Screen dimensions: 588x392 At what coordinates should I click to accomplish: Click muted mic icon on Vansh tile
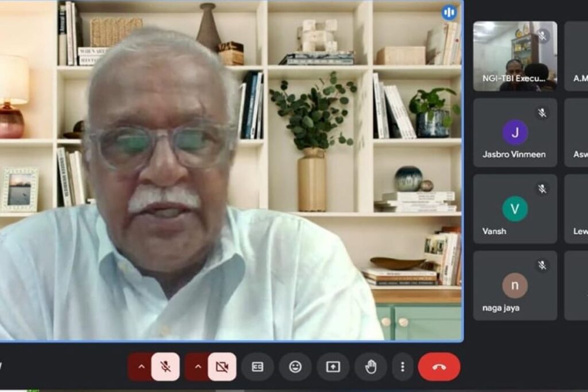(x=542, y=188)
